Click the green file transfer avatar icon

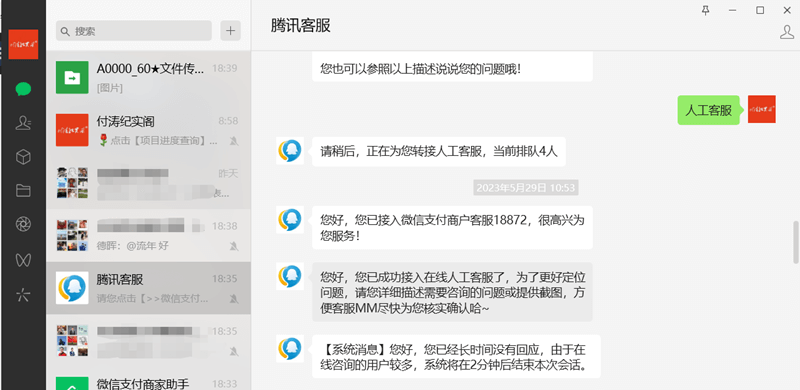point(72,78)
